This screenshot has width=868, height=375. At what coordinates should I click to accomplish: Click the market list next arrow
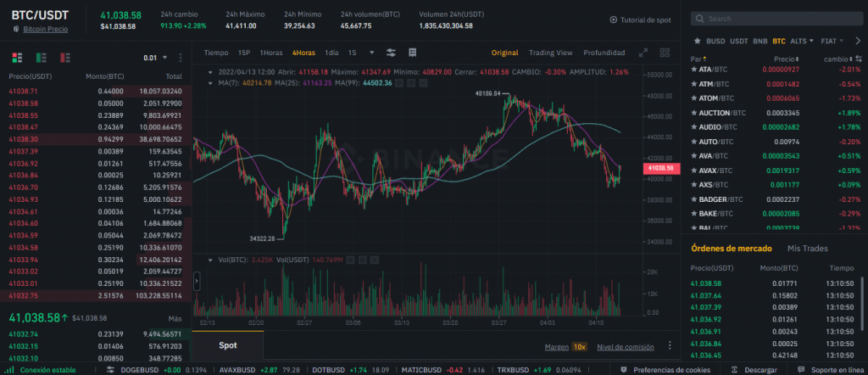pyautogui.click(x=858, y=41)
